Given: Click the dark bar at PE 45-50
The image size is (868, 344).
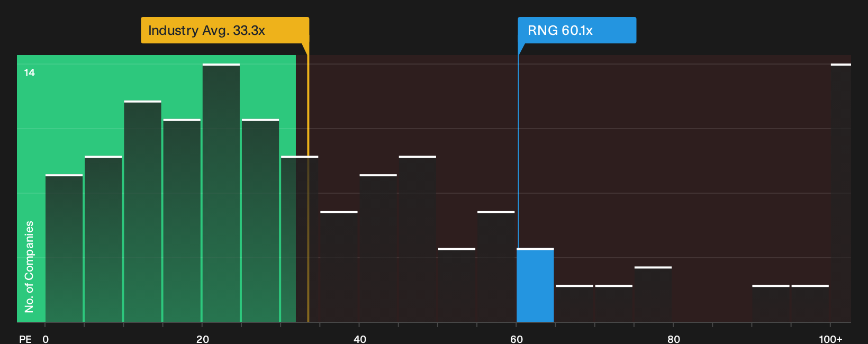Looking at the screenshot, I should pos(418,239).
